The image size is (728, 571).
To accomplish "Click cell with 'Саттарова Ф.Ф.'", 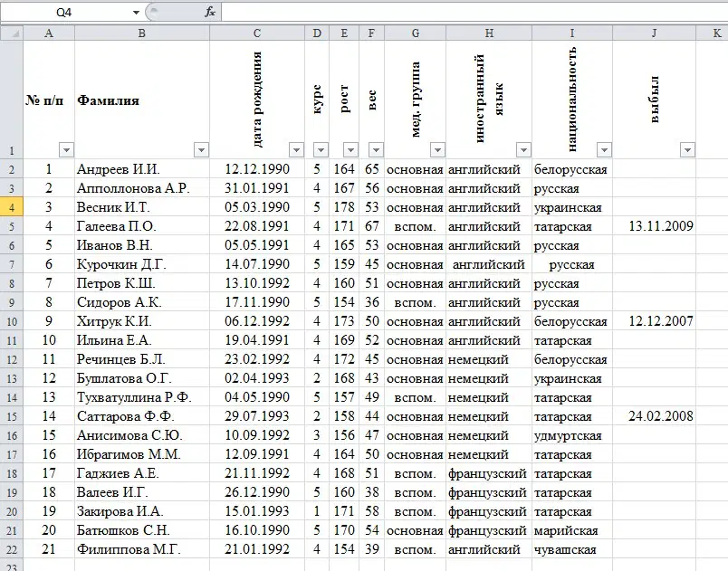I will click(x=142, y=416).
